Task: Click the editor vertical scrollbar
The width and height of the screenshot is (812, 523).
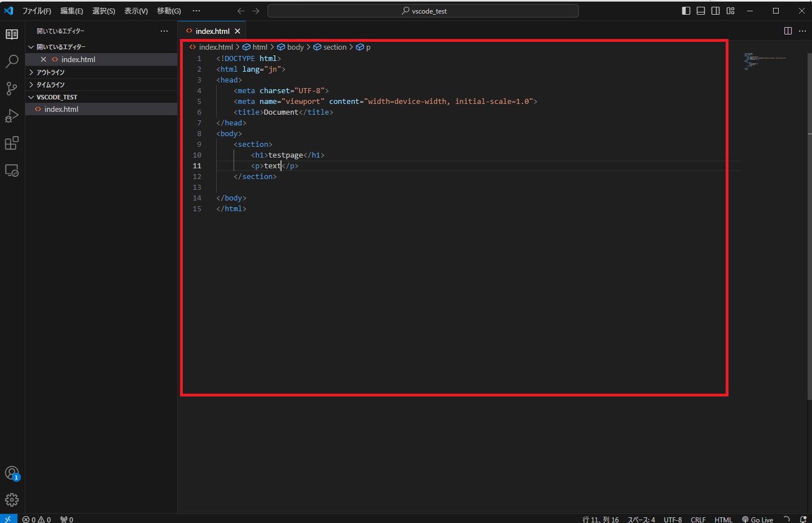Action: [810, 226]
